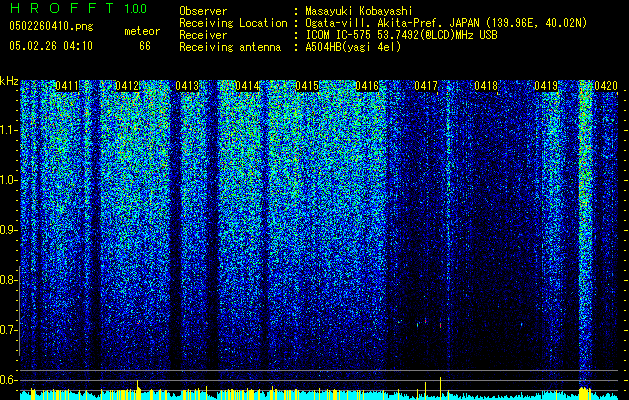The width and height of the screenshot is (629, 400).
Task: Click the 0.8 kHz axis label
Action: pyautogui.click(x=8, y=280)
